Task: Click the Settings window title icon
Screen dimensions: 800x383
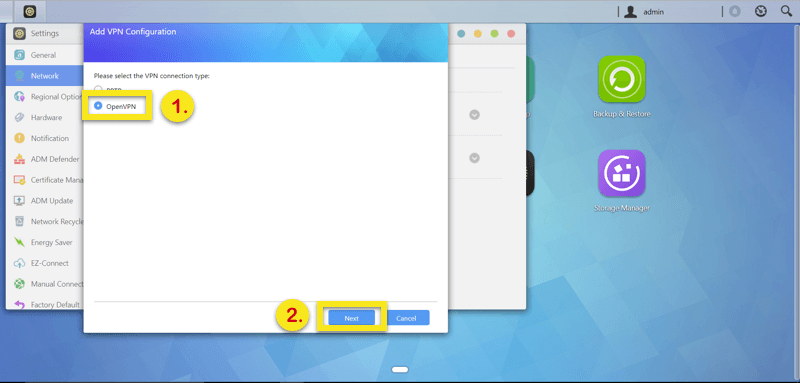Action: 19,34
